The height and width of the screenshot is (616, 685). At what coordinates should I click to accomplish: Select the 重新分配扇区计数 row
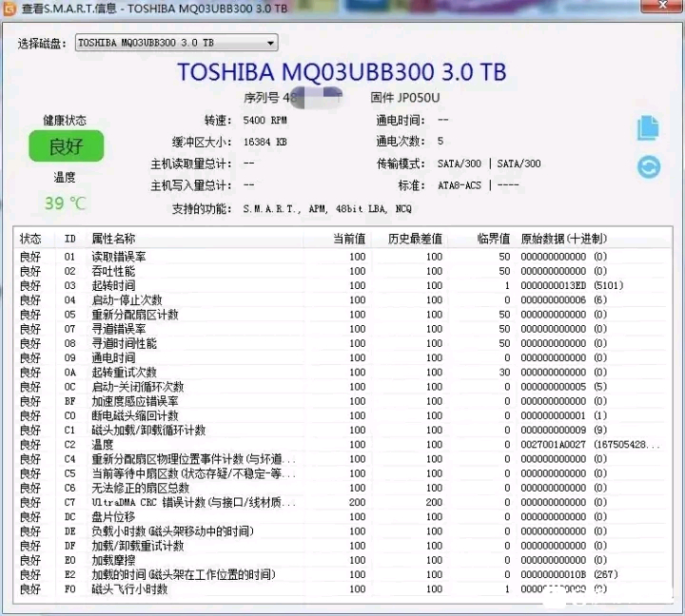point(342,314)
